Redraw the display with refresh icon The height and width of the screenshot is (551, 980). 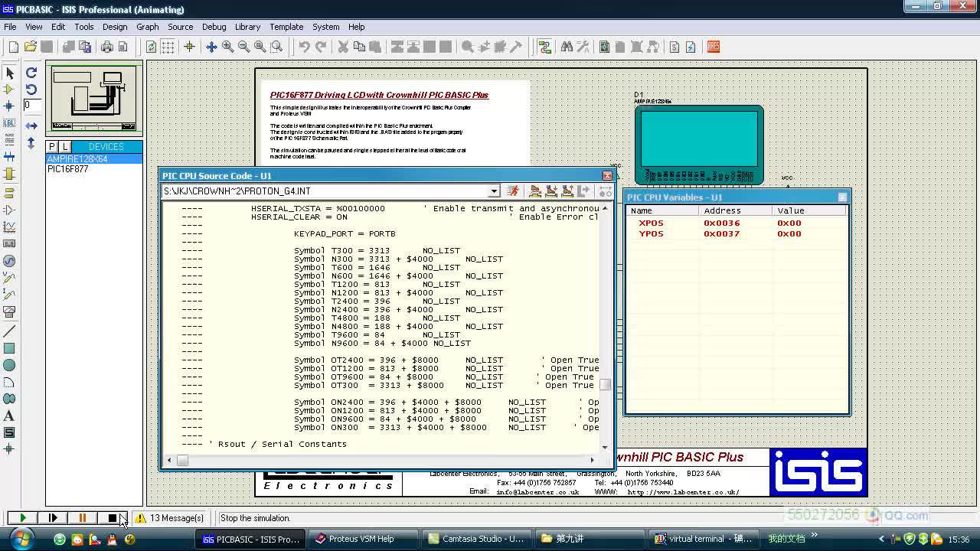(x=152, y=47)
